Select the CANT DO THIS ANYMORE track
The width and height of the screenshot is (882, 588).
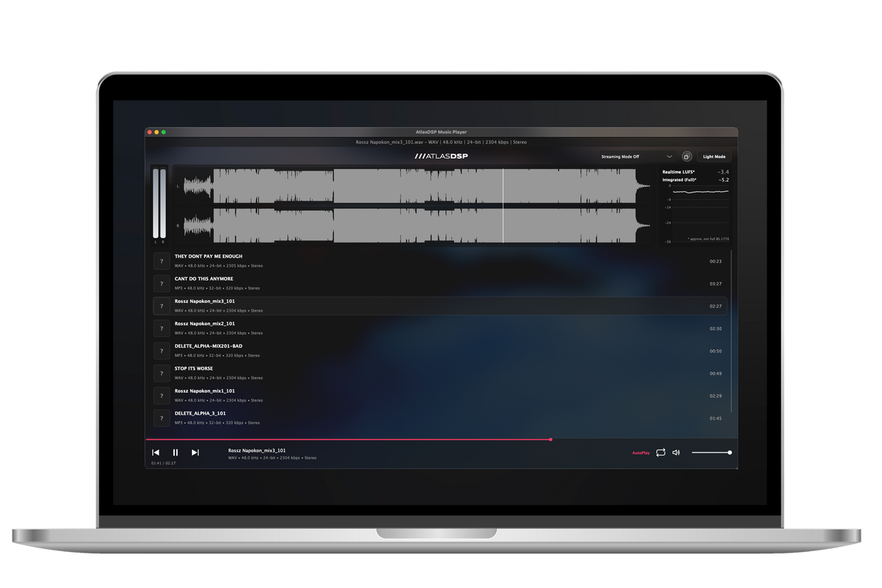coord(204,279)
